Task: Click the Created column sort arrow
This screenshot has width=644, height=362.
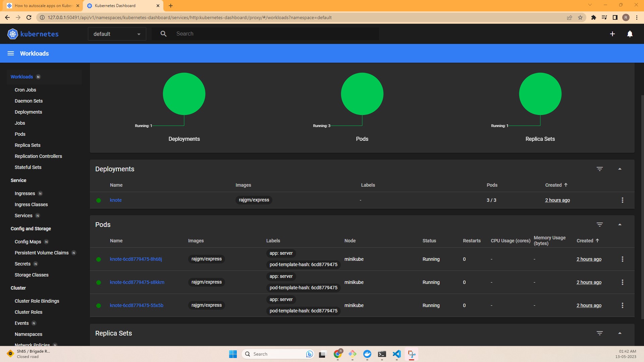Action: pyautogui.click(x=566, y=185)
